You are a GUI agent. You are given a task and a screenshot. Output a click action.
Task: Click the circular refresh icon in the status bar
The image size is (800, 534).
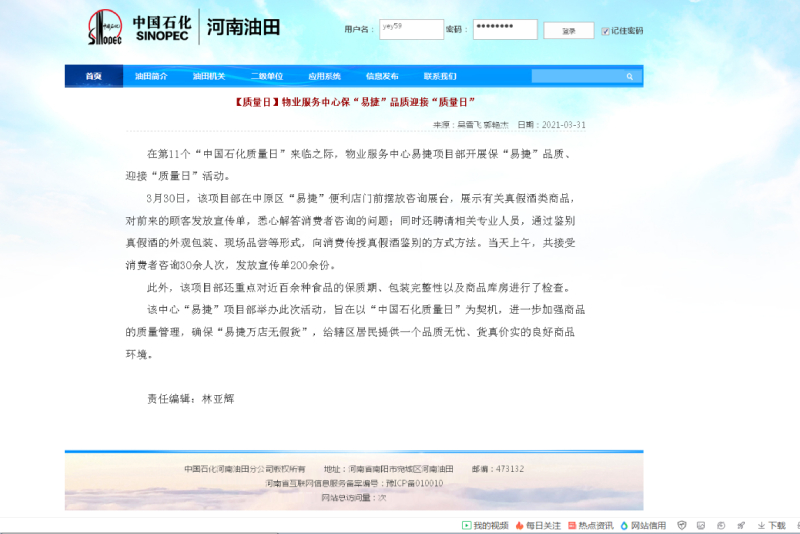coord(721,525)
